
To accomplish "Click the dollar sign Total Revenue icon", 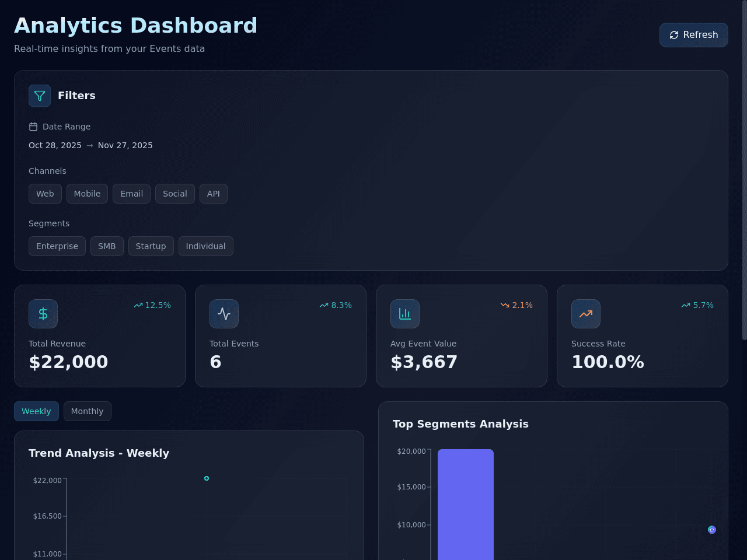I will pyautogui.click(x=43, y=314).
